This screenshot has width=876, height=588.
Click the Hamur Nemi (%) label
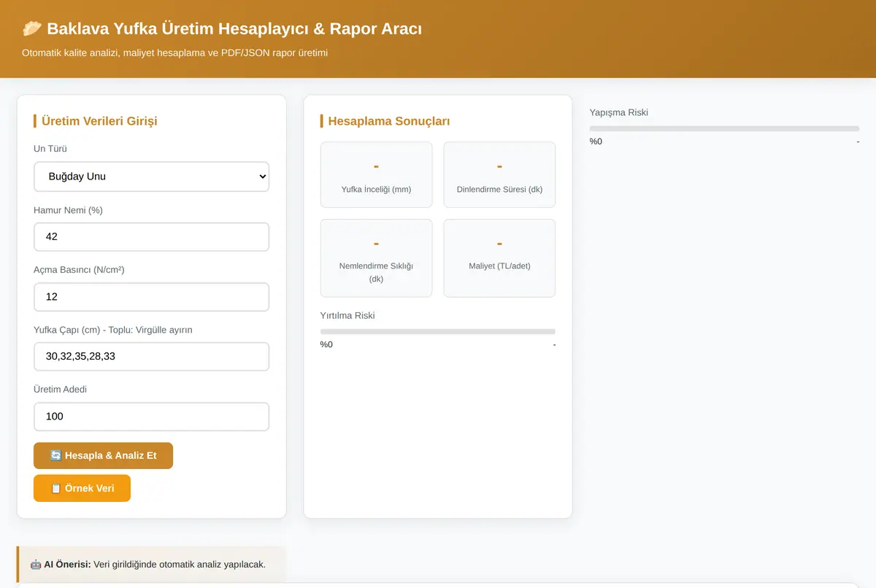(x=69, y=210)
